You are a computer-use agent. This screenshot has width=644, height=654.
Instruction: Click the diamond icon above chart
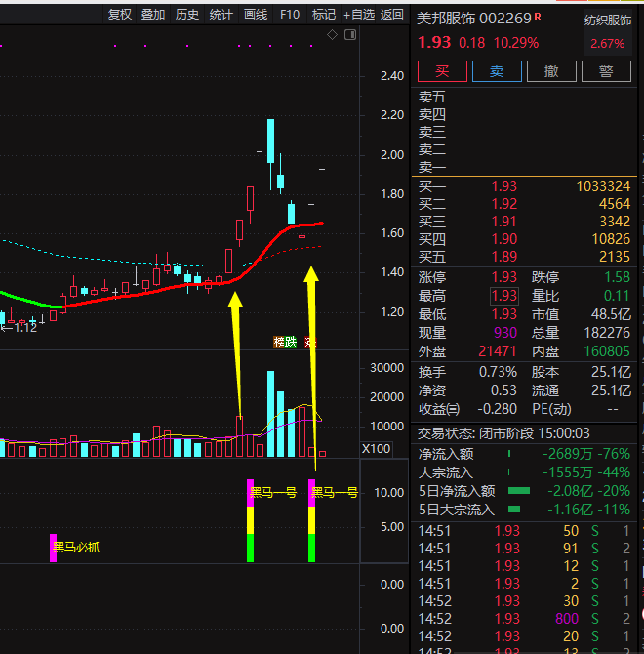pos(332,35)
